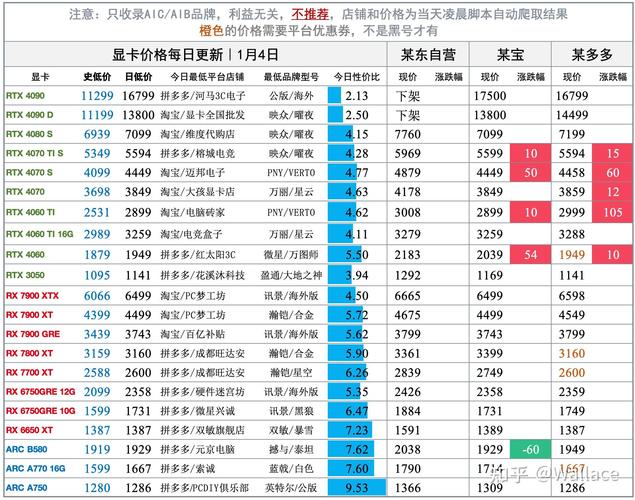The width and height of the screenshot is (635, 500).
Task: Click the 9.53 value-ratio bar
Action: 357,487
